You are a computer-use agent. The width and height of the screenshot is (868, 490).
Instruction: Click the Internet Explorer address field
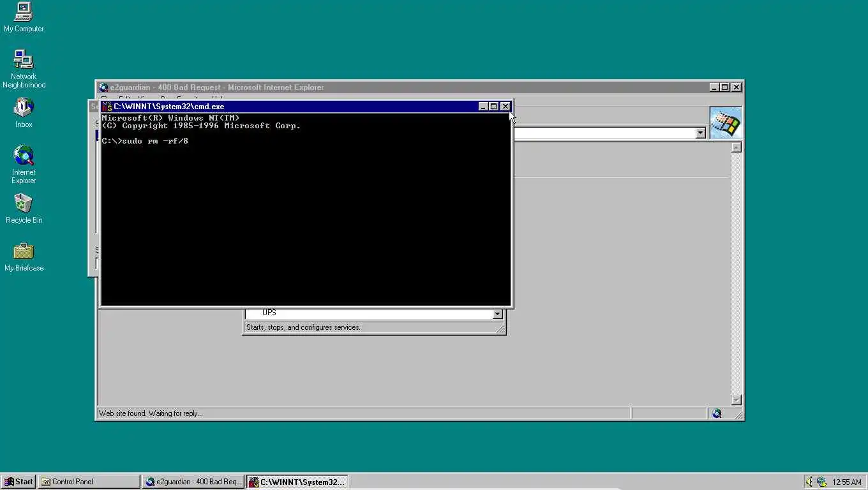604,133
